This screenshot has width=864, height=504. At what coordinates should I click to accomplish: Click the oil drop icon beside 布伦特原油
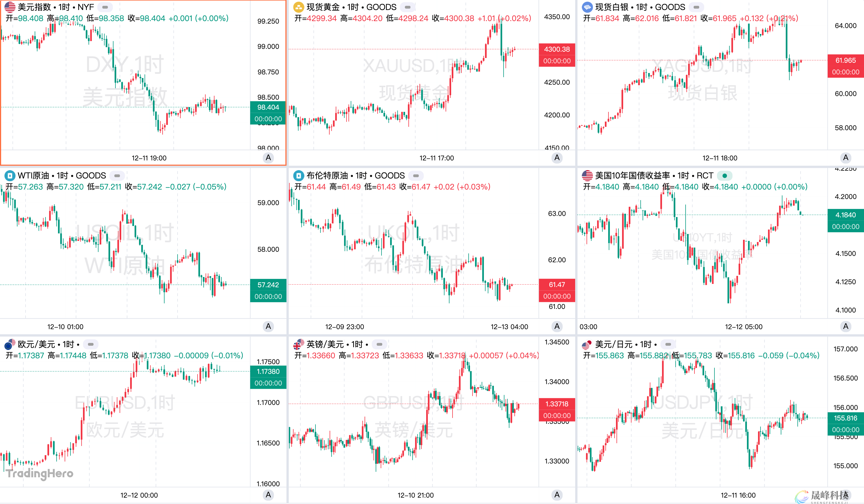coord(299,176)
